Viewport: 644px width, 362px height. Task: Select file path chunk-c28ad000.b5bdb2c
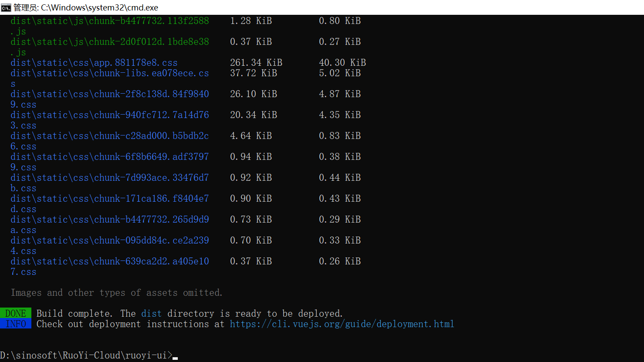tap(110, 136)
